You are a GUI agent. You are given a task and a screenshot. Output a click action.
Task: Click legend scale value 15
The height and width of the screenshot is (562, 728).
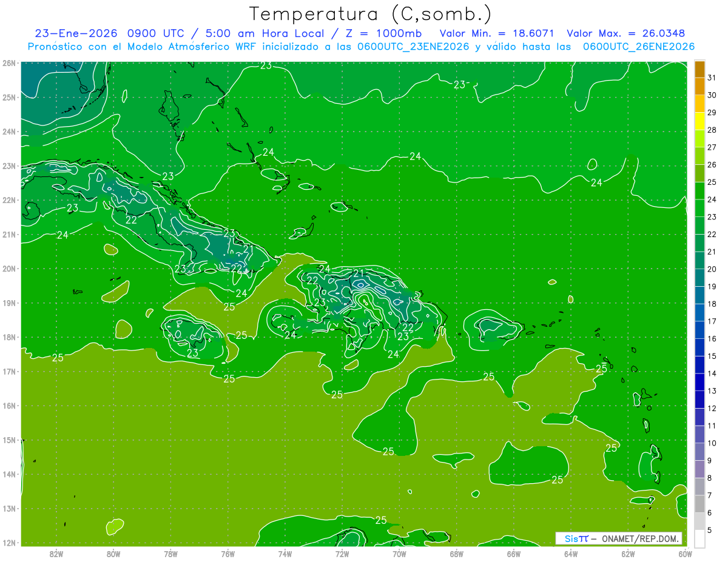[712, 356]
